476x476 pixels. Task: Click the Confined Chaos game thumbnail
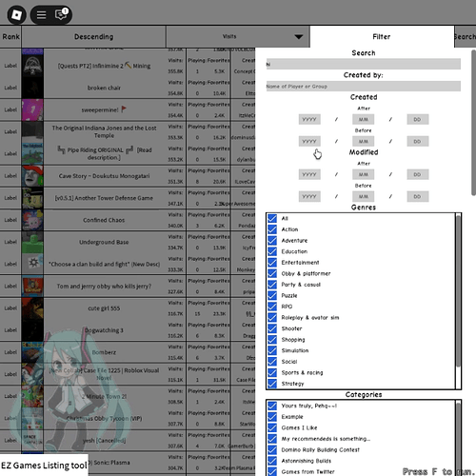click(32, 220)
